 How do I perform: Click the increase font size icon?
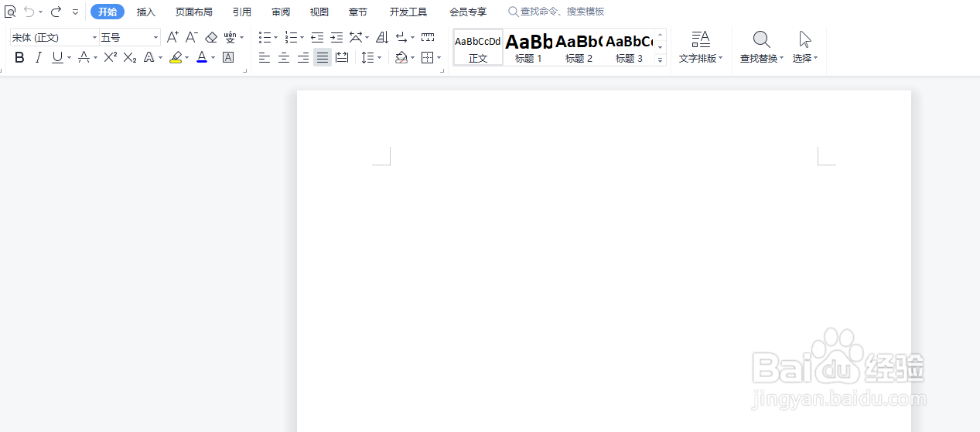click(173, 37)
